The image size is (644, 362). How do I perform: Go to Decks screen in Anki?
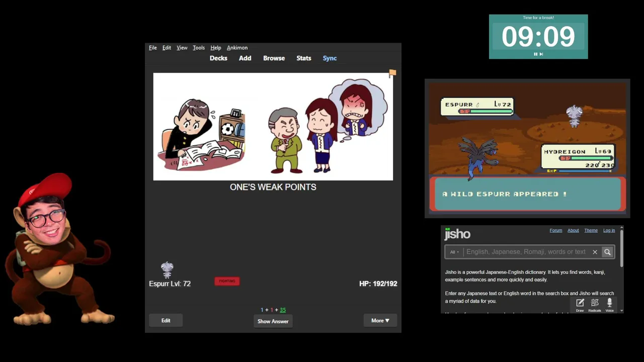[x=218, y=58]
